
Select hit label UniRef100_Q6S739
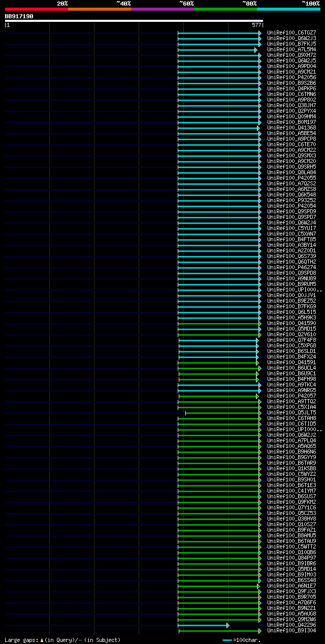[x=291, y=256]
